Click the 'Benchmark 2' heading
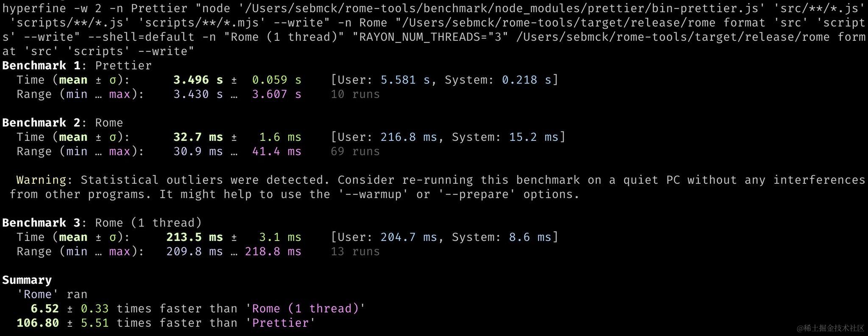This screenshot has width=868, height=336. pos(41,123)
